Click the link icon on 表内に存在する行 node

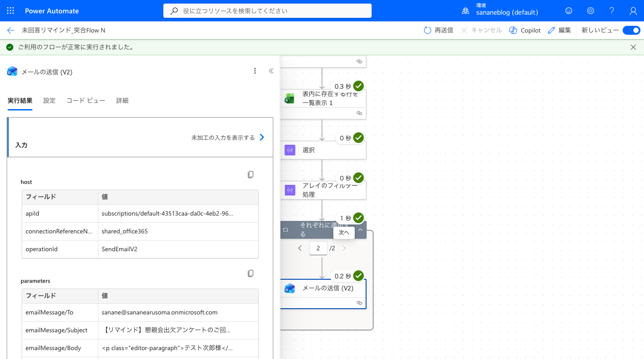[359, 113]
